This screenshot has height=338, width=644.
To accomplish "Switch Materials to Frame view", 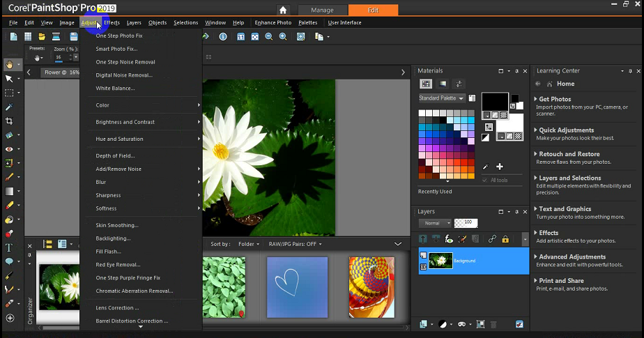I will 443,84.
